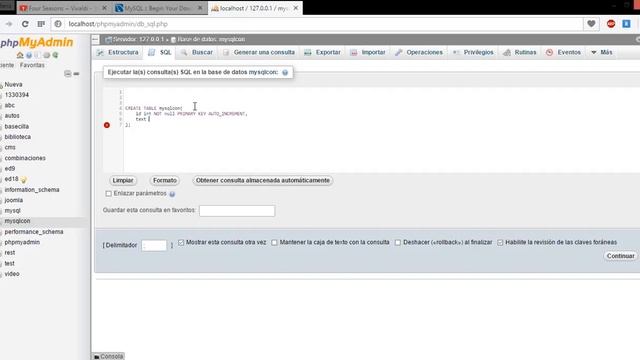Bookmark the page with the heart icon
The image size is (640, 360).
(591, 24)
